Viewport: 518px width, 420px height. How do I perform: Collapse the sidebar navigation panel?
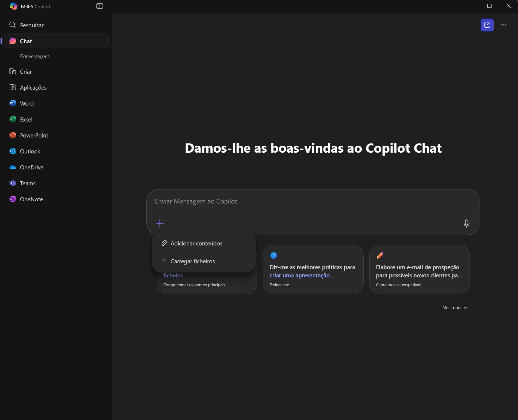100,6
